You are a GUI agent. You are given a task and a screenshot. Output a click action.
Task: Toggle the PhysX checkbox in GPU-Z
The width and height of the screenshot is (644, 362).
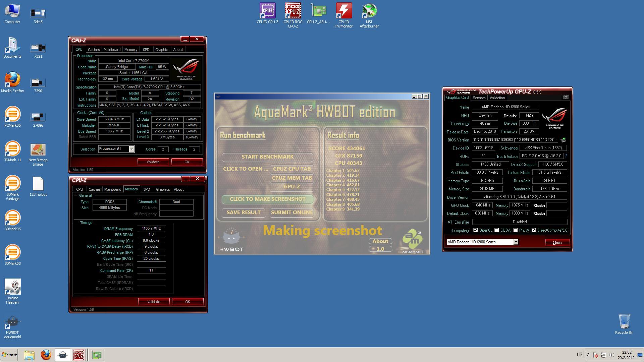pyautogui.click(x=515, y=230)
